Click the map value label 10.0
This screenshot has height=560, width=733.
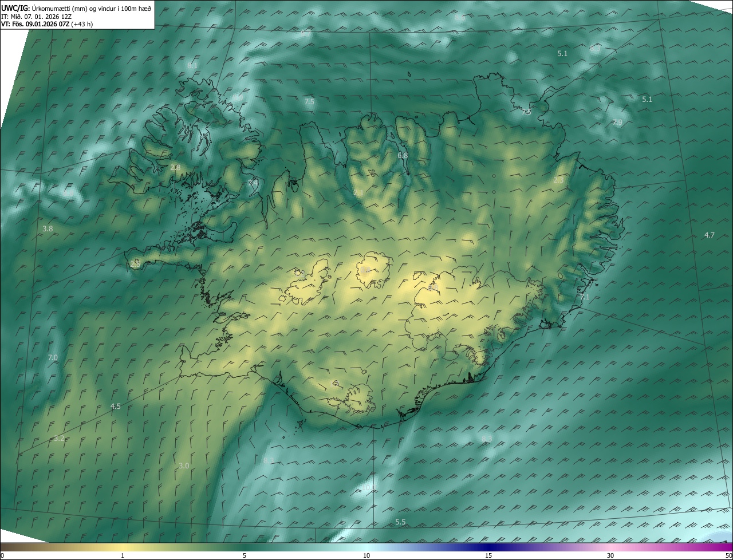click(x=368, y=488)
